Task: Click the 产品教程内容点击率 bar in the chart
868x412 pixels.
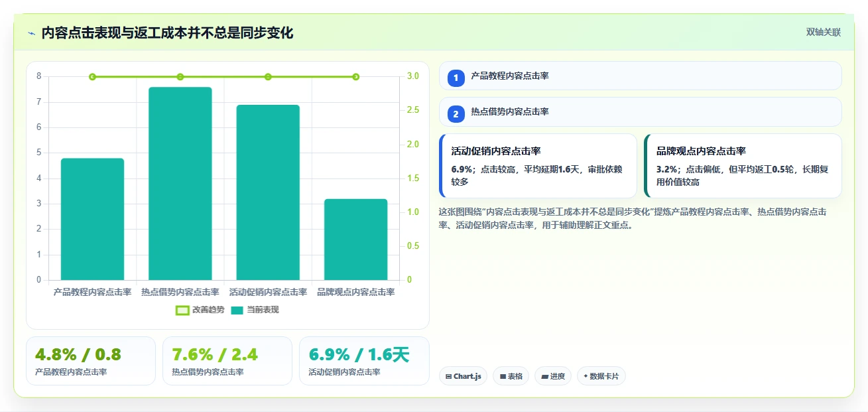Action: pyautogui.click(x=92, y=219)
